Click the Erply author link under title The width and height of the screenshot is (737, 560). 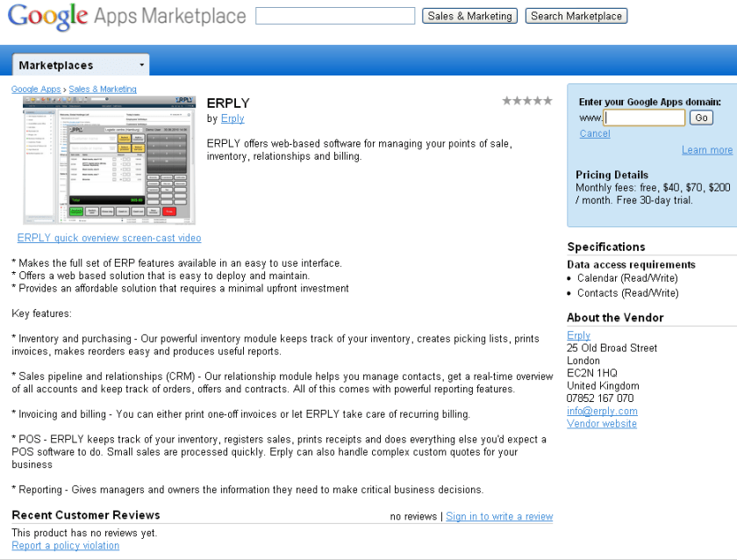click(233, 118)
